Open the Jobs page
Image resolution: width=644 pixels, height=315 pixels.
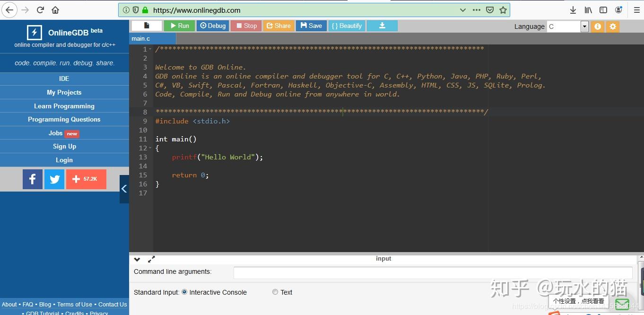[x=64, y=133]
